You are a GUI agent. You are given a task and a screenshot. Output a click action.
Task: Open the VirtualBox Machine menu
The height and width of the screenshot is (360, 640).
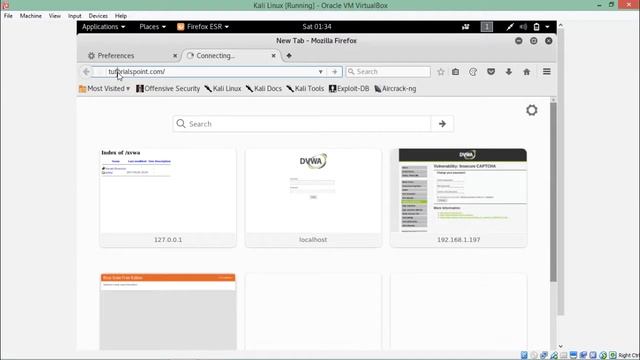pos(31,16)
